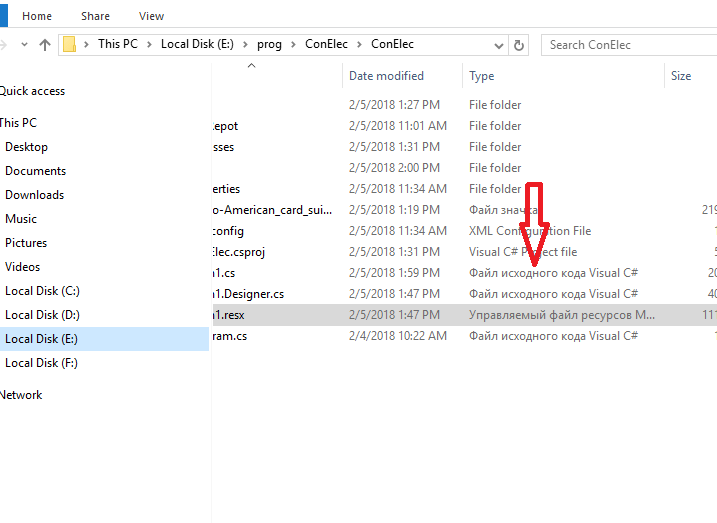Select This PC in navigation pane
This screenshot has height=523, width=717.
click(18, 123)
